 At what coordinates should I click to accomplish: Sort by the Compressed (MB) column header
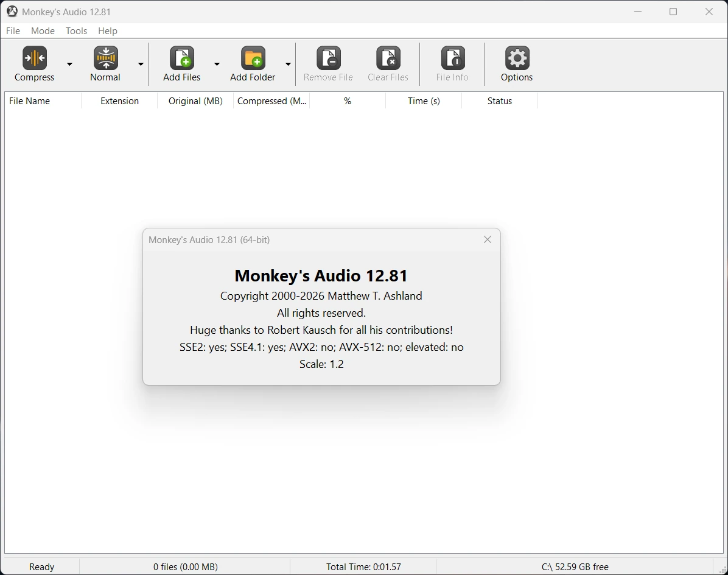click(x=271, y=101)
